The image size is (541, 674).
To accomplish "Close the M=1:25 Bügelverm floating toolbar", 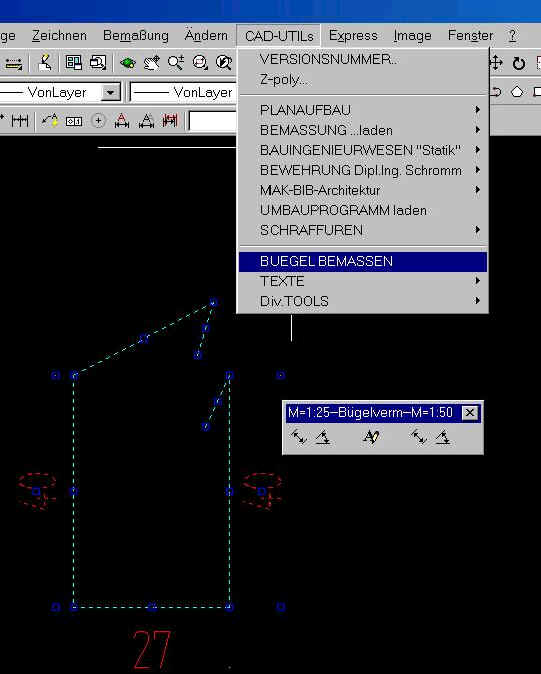I will [x=470, y=413].
